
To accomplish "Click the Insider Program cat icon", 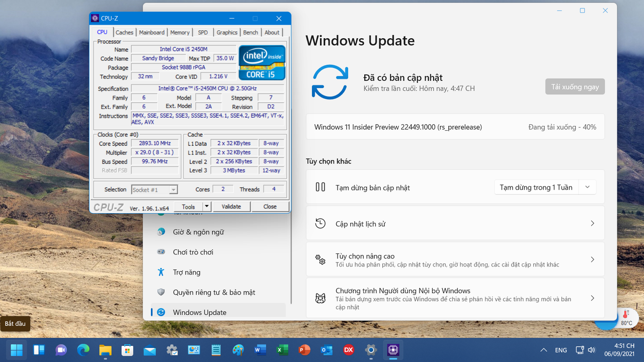I will tap(320, 299).
